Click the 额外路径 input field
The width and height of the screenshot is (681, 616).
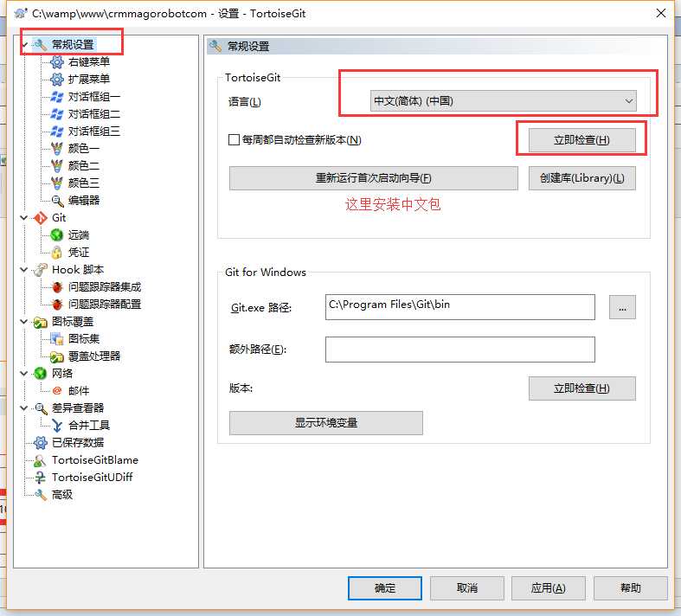click(x=460, y=350)
